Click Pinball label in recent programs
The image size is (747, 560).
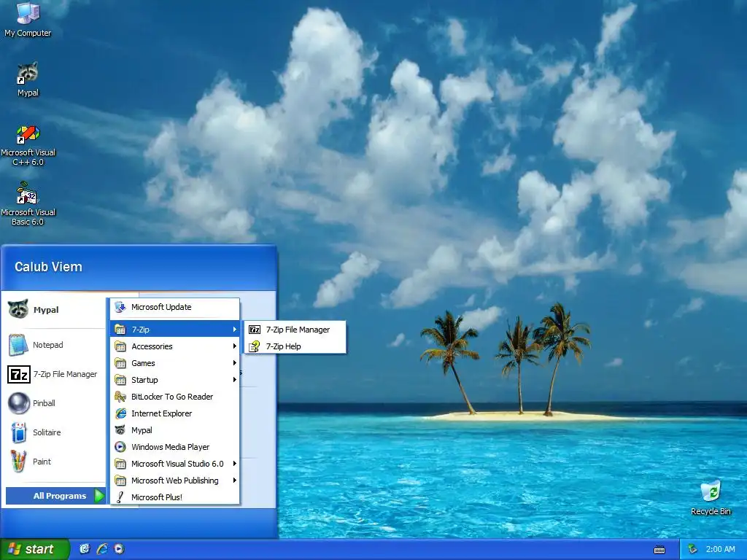[x=44, y=402]
